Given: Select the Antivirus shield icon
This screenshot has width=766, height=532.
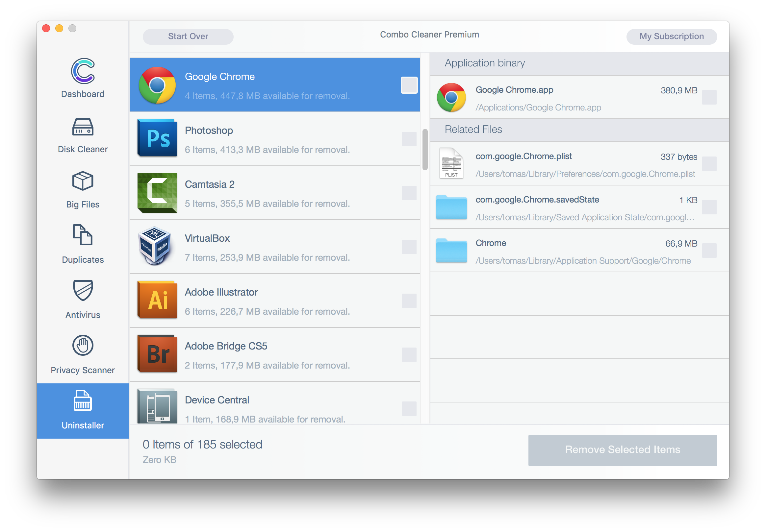Looking at the screenshot, I should [x=83, y=290].
